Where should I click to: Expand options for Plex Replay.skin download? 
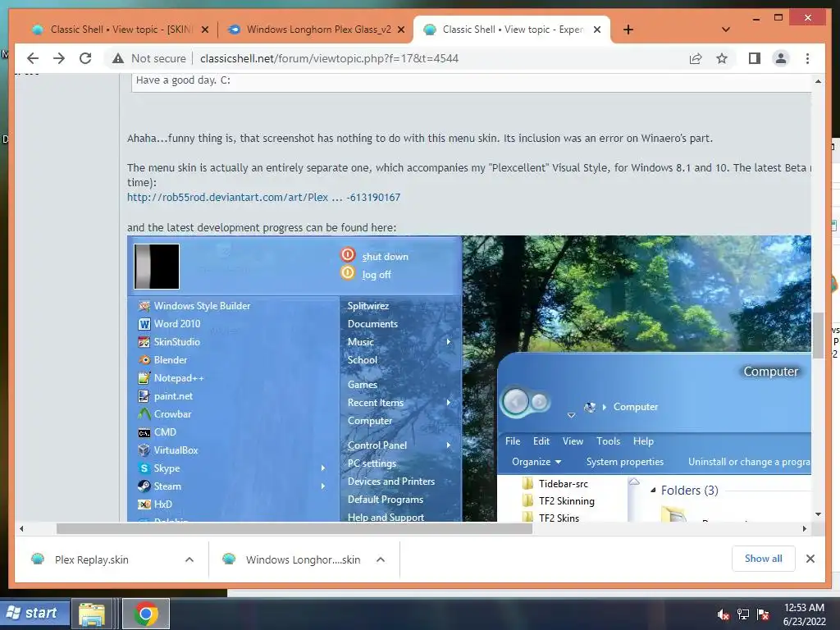(189, 559)
